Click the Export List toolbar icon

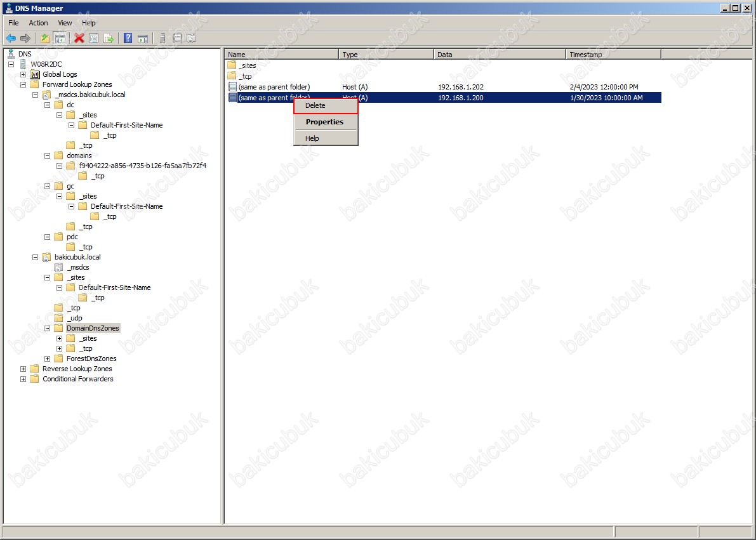point(109,39)
